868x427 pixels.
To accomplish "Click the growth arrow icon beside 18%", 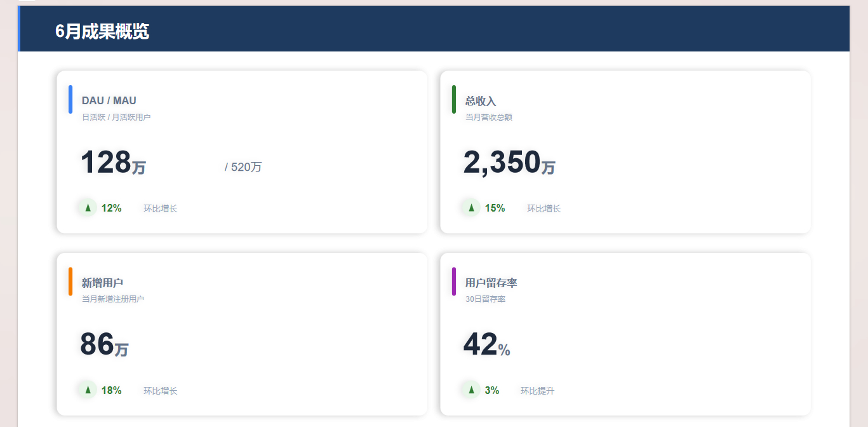I will [x=88, y=390].
